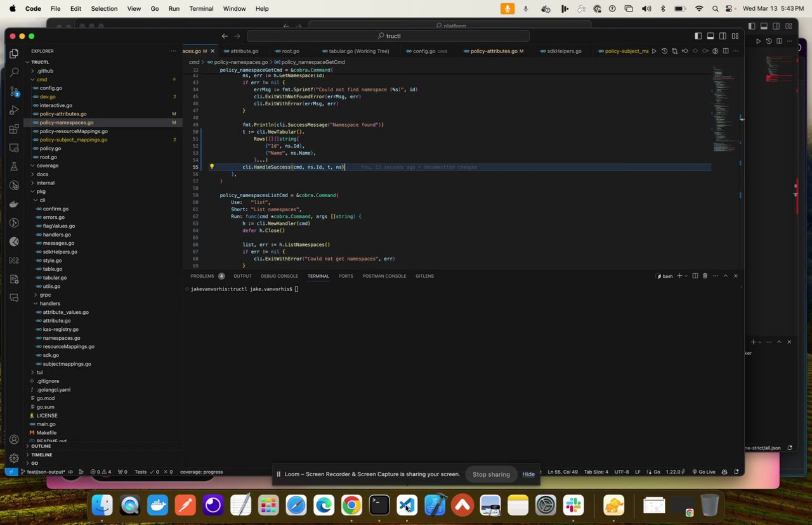Toggle the macOS Control Center icon
812x525 pixels.
(730, 9)
